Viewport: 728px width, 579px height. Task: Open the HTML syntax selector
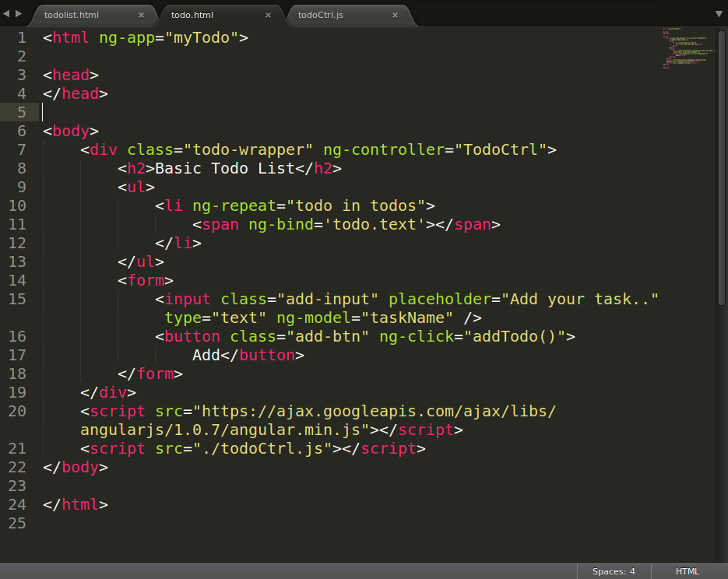click(688, 571)
